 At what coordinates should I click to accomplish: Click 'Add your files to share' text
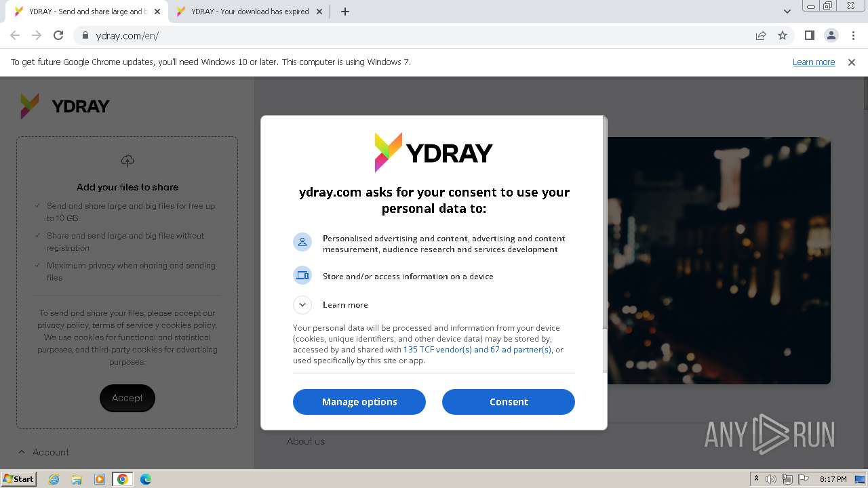click(127, 187)
